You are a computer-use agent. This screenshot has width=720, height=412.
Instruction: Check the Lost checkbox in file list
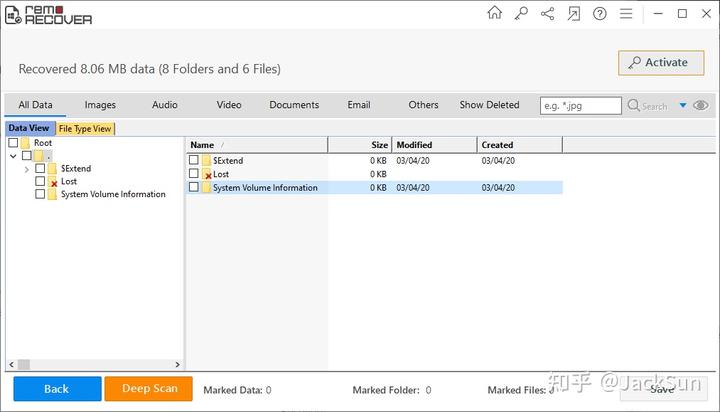(x=194, y=173)
